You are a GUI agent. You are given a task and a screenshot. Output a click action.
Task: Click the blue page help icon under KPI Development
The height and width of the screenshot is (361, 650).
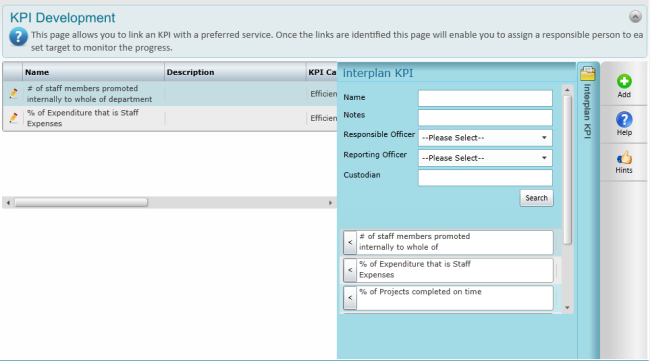(18, 37)
